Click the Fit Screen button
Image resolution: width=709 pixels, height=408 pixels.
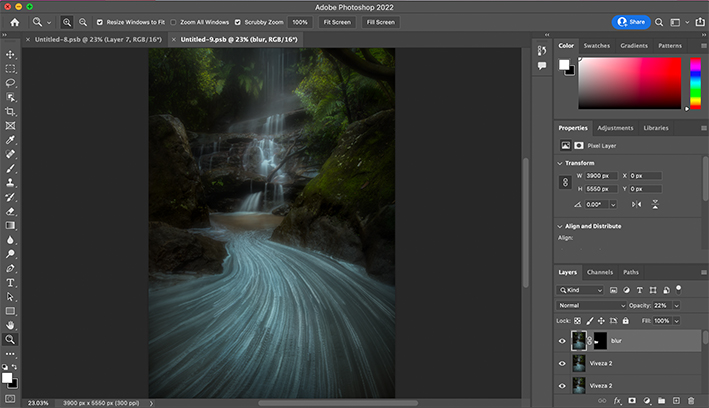pos(335,21)
